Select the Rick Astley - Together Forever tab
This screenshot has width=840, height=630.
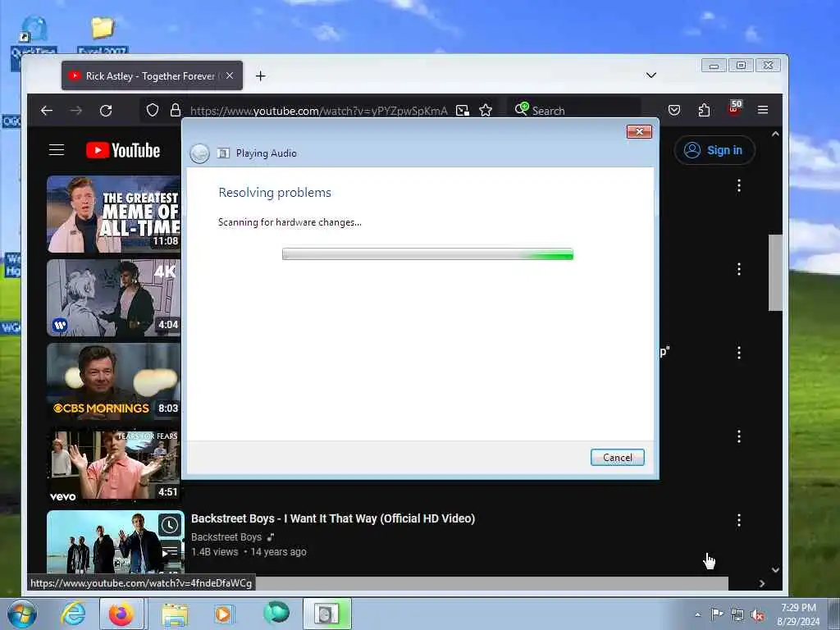pyautogui.click(x=152, y=75)
